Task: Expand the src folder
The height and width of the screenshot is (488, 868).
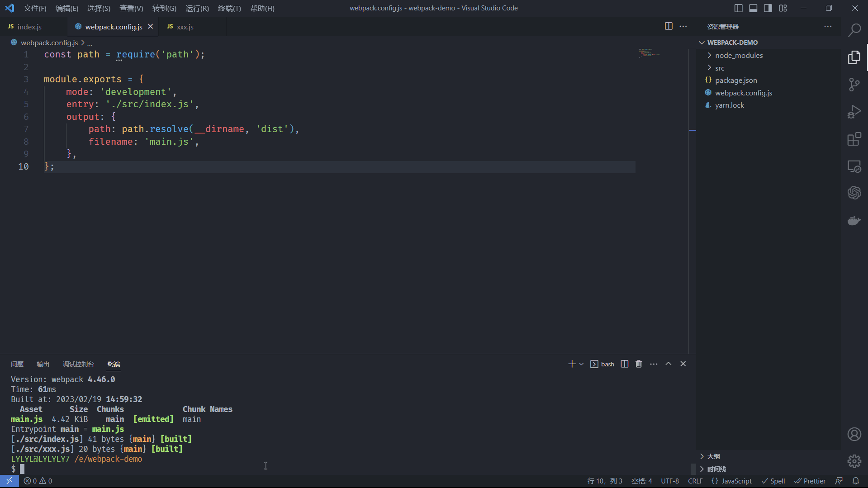Action: [720, 68]
